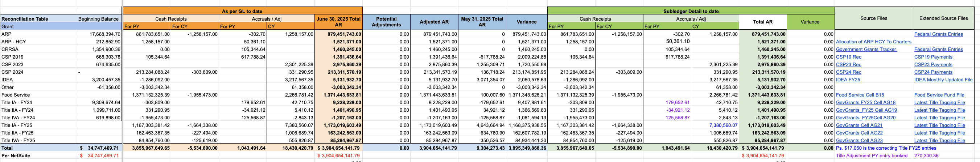
Task: Select the Potential Adjustments header cell
Action: point(386,22)
